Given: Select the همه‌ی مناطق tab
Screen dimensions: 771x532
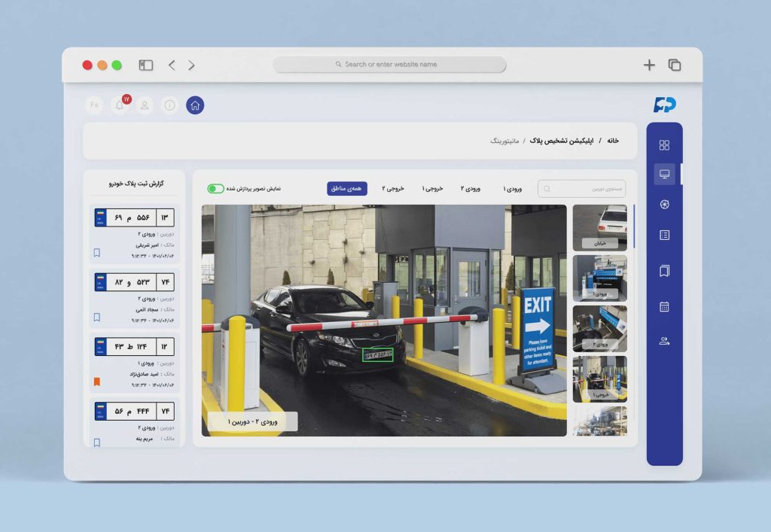Looking at the screenshot, I should (347, 189).
